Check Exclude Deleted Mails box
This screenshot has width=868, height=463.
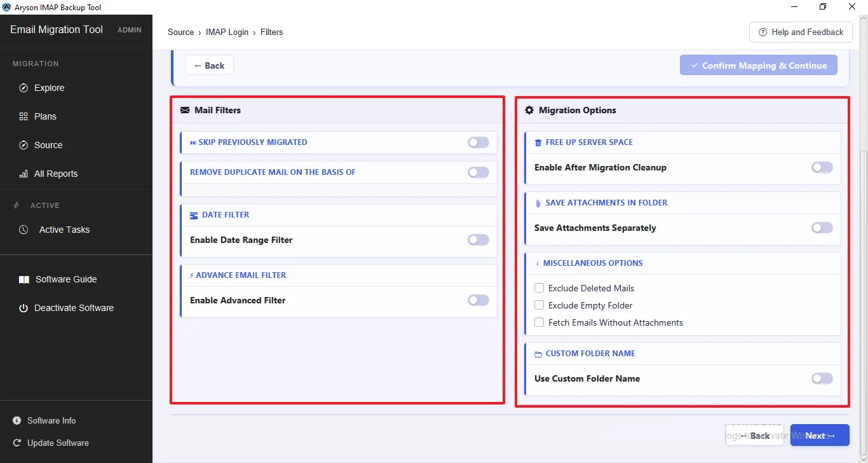coord(539,288)
